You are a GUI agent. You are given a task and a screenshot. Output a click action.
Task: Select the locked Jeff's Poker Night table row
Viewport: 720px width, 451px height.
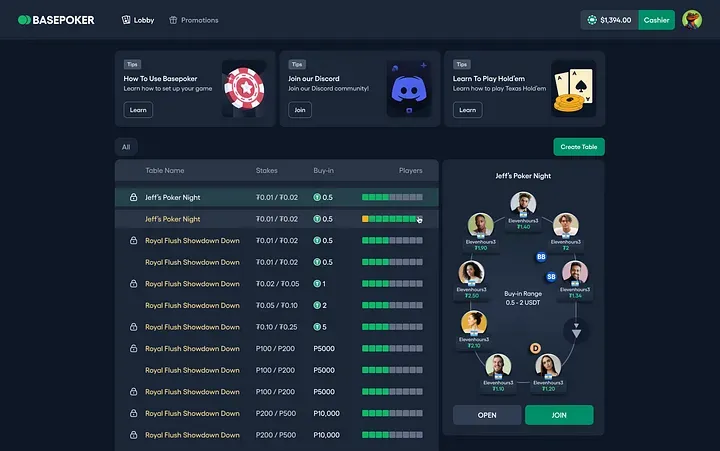[276, 197]
